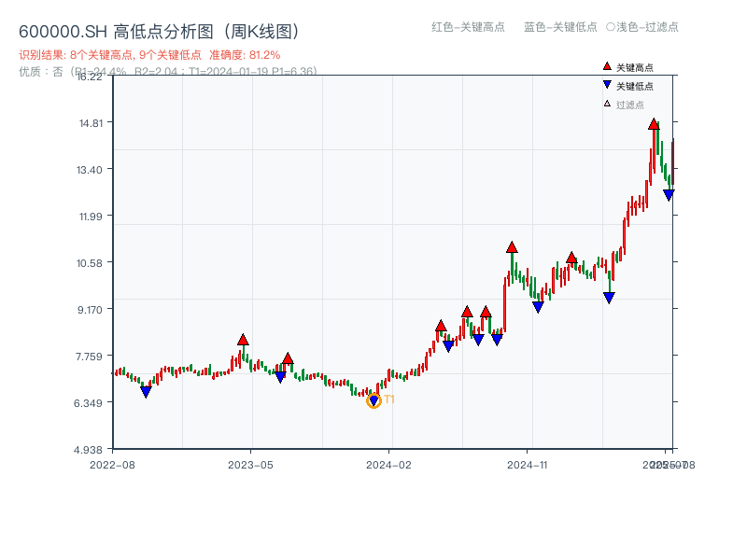Click the red high marker just before 2024-11
Screen dimensions: 747x560
(x=512, y=247)
